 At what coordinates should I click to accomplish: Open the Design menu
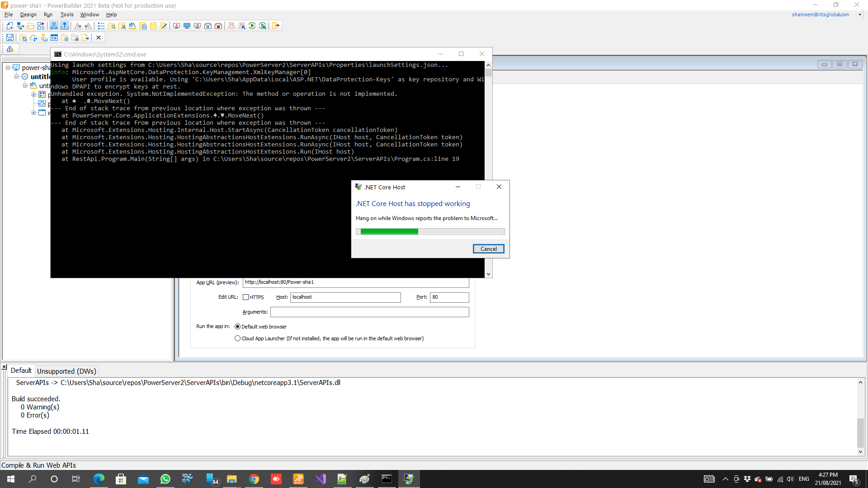[28, 14]
